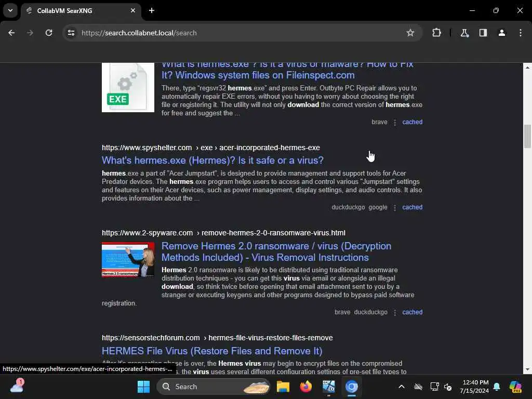Open cached link for 2-spyware result
Viewport: 532px width, 399px height.
tap(412, 312)
